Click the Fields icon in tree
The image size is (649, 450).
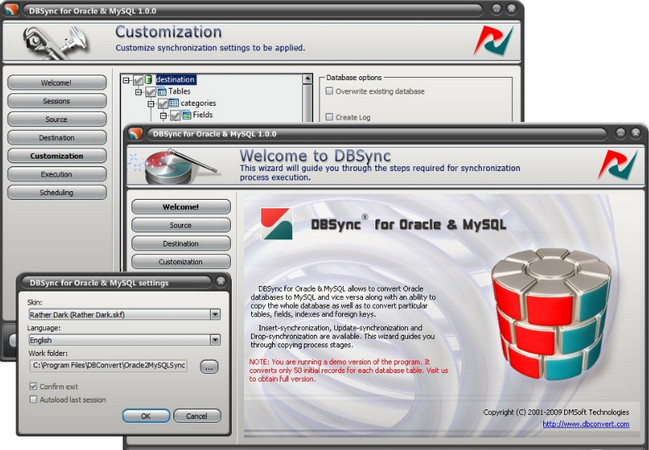pyautogui.click(x=187, y=115)
